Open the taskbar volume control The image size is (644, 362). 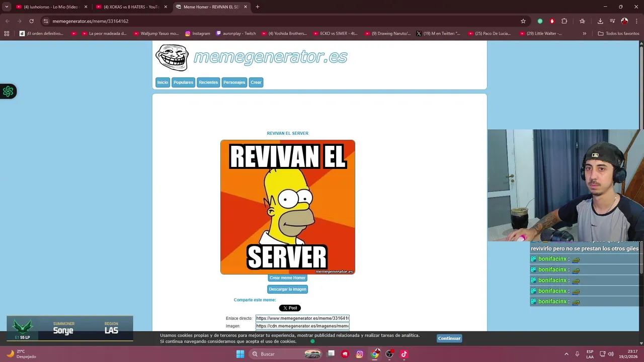coord(610,354)
